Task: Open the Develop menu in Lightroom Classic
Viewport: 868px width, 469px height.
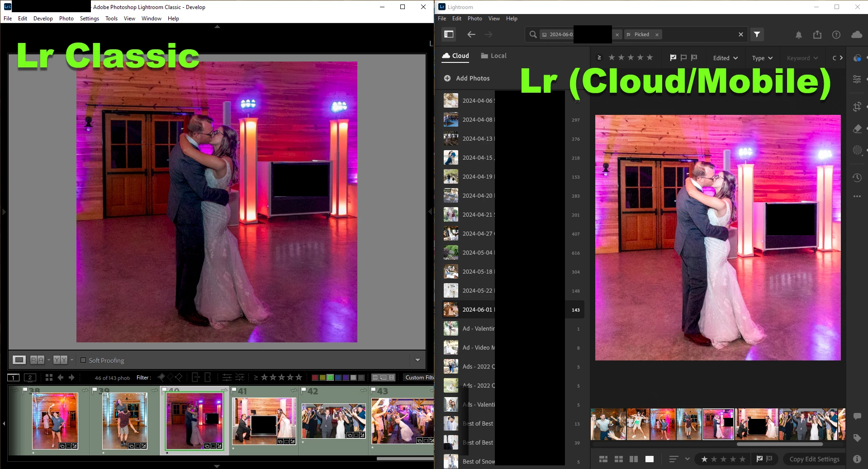Action: (43, 19)
